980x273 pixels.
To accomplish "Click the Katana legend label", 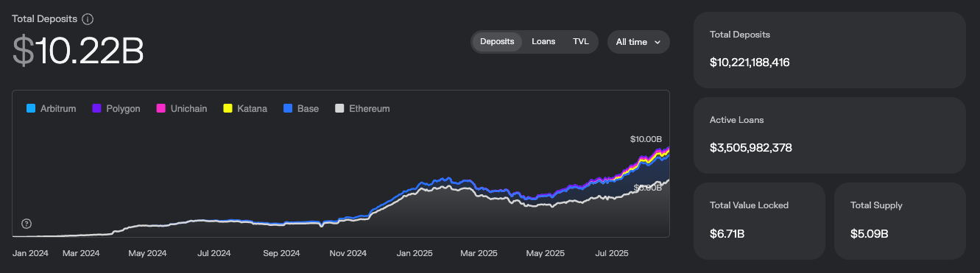I will 252,109.
